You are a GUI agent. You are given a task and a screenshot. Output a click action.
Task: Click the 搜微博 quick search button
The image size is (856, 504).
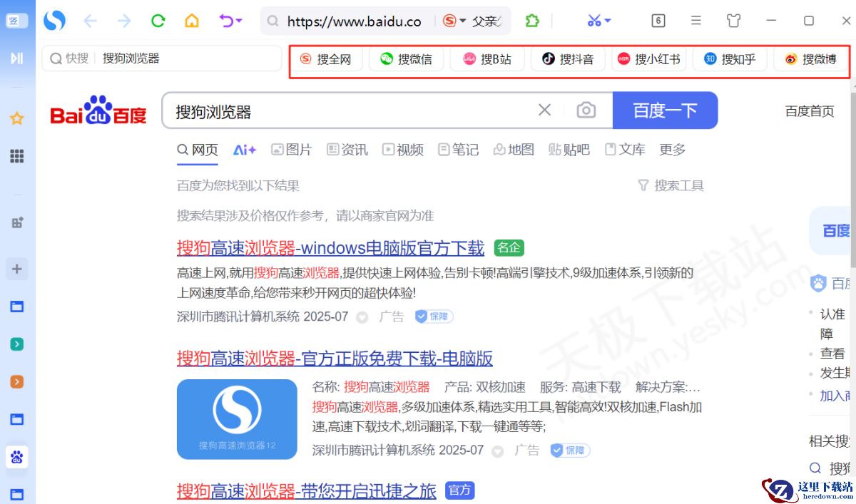pos(810,59)
